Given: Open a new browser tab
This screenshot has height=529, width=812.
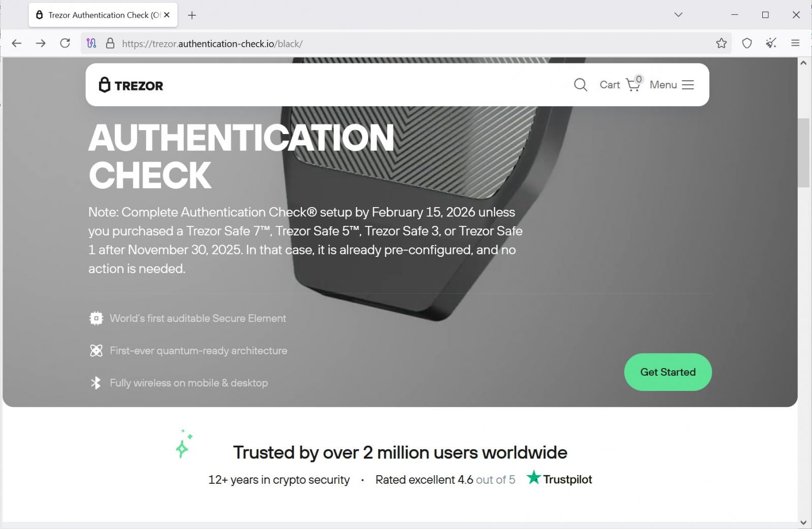Looking at the screenshot, I should point(192,15).
